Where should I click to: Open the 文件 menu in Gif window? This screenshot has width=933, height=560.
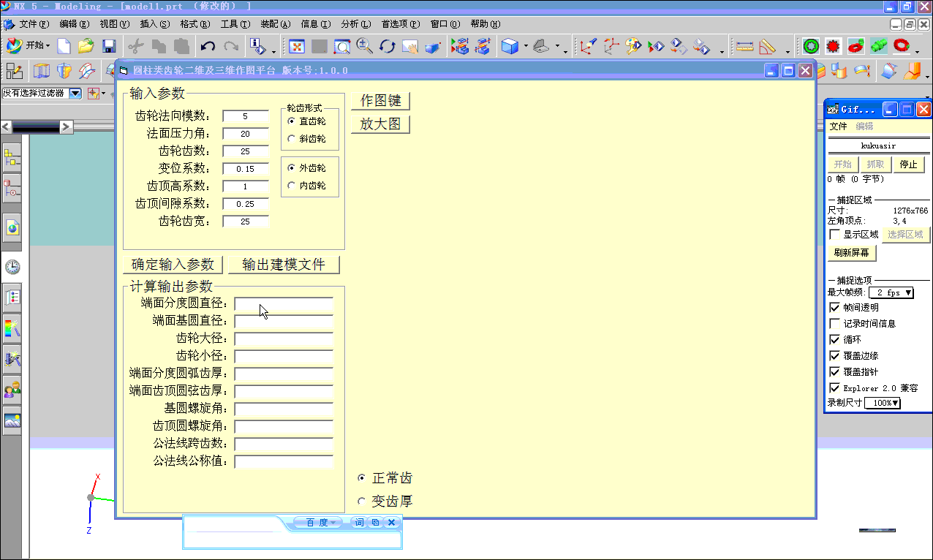point(839,126)
